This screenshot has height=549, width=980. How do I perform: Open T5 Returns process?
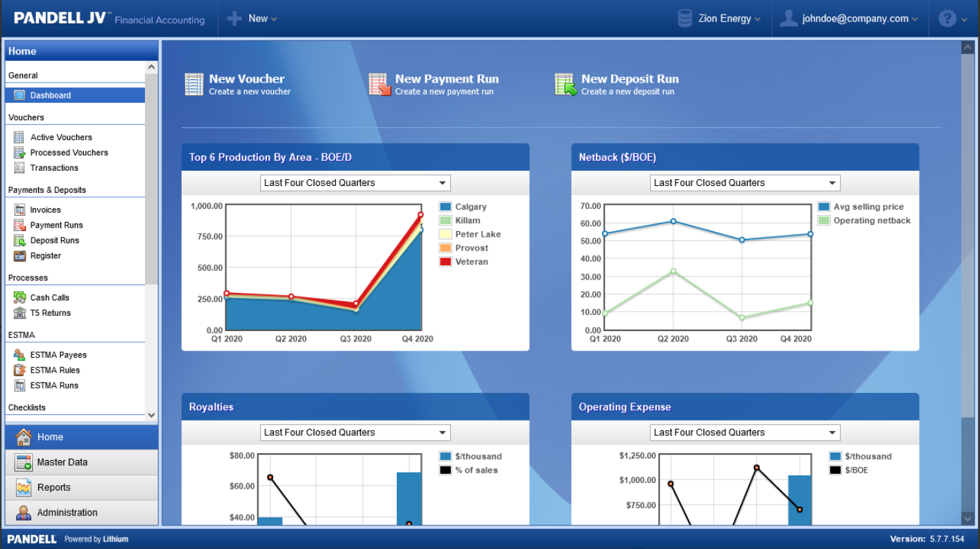[x=51, y=312]
